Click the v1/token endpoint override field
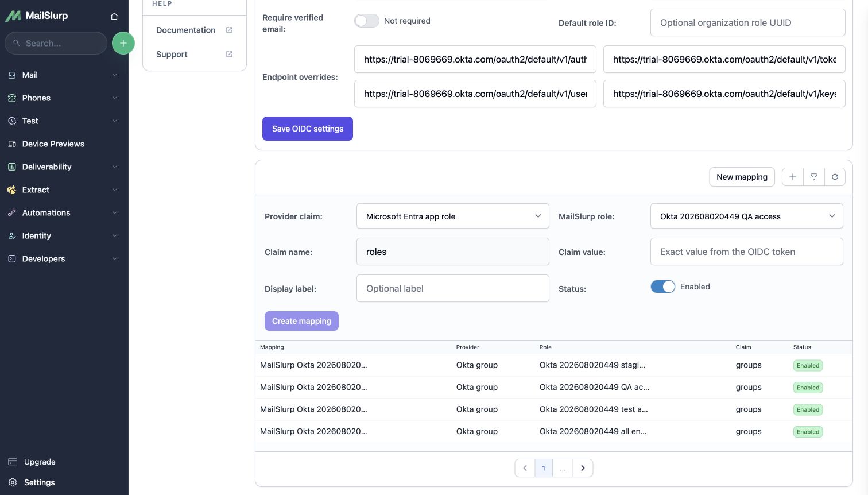The width and height of the screenshot is (868, 495). pyautogui.click(x=724, y=59)
